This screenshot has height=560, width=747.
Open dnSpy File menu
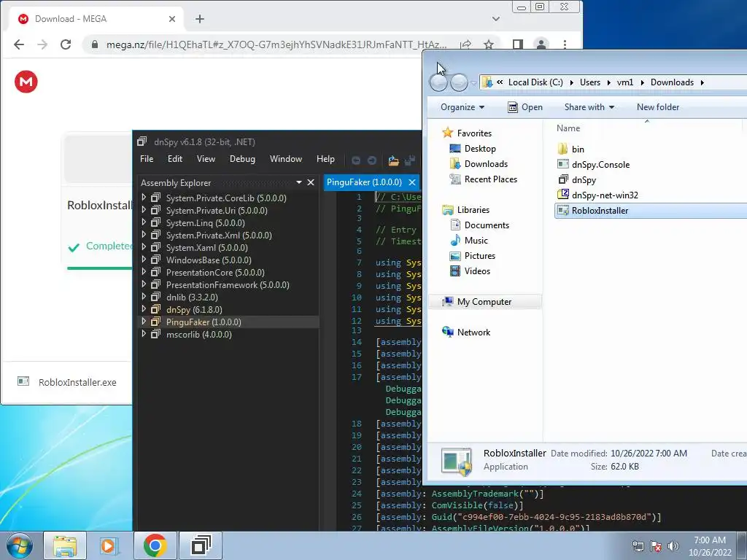pos(147,159)
